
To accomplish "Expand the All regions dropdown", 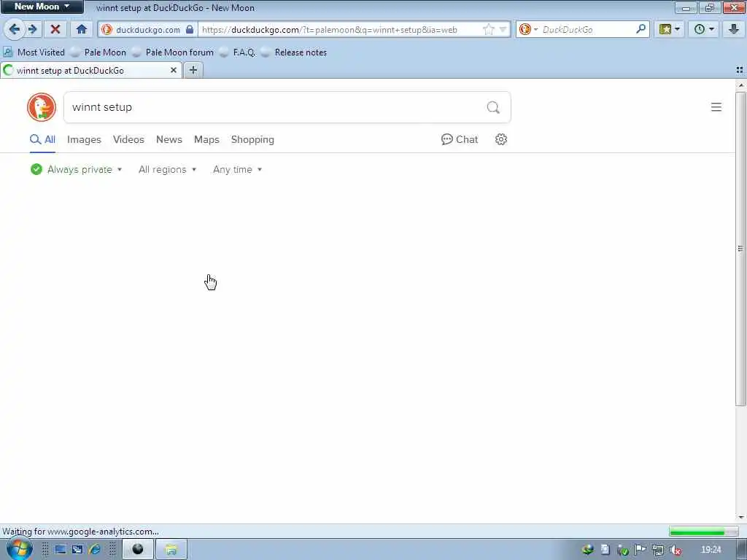I will click(x=167, y=169).
